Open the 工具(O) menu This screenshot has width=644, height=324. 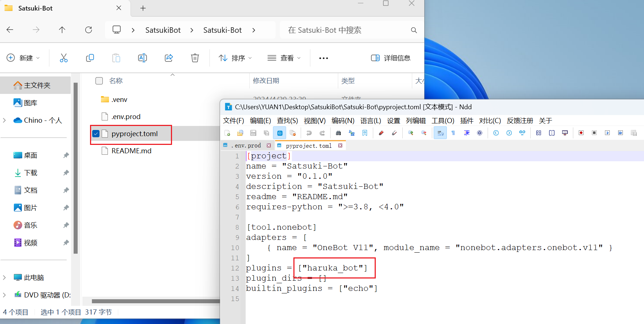443,120
